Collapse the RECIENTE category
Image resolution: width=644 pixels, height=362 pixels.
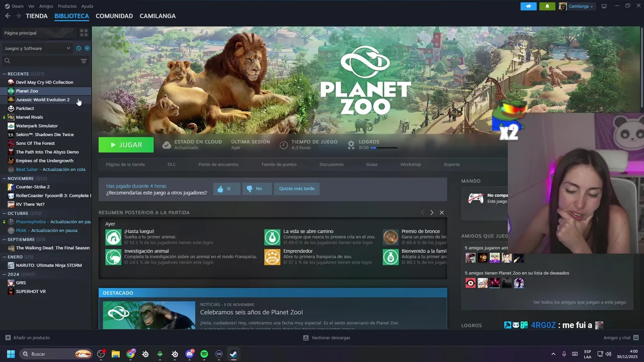click(4, 74)
